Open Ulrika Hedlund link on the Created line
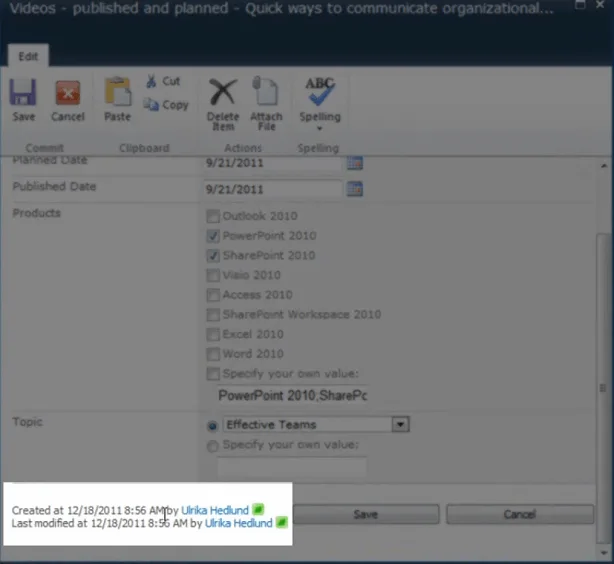The height and width of the screenshot is (564, 614). coord(215,510)
